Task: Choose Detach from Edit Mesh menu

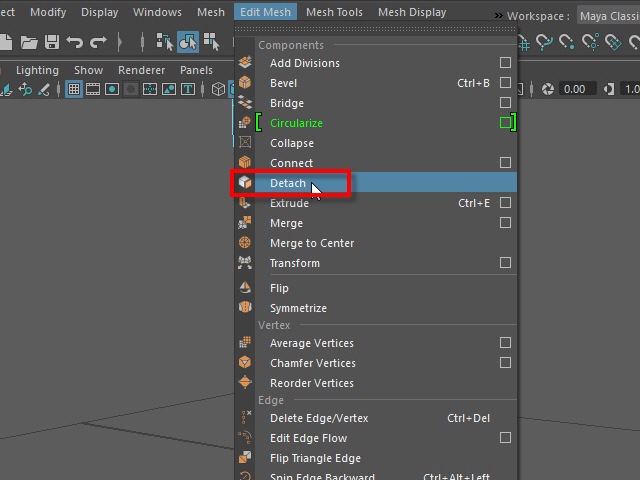Action: coord(288,183)
